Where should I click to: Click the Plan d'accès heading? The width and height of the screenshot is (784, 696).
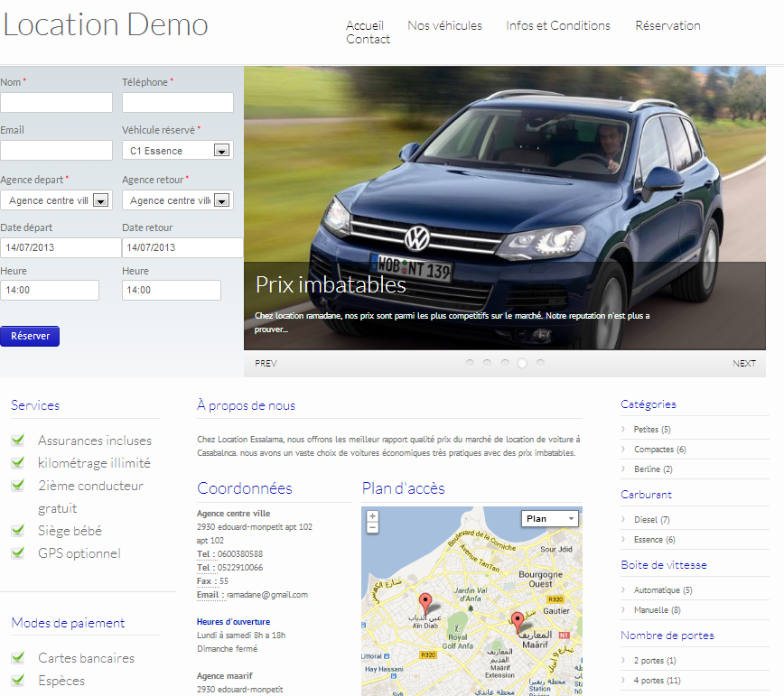[404, 488]
